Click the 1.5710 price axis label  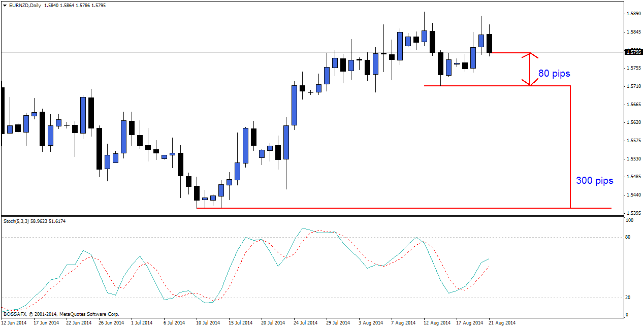(x=633, y=86)
